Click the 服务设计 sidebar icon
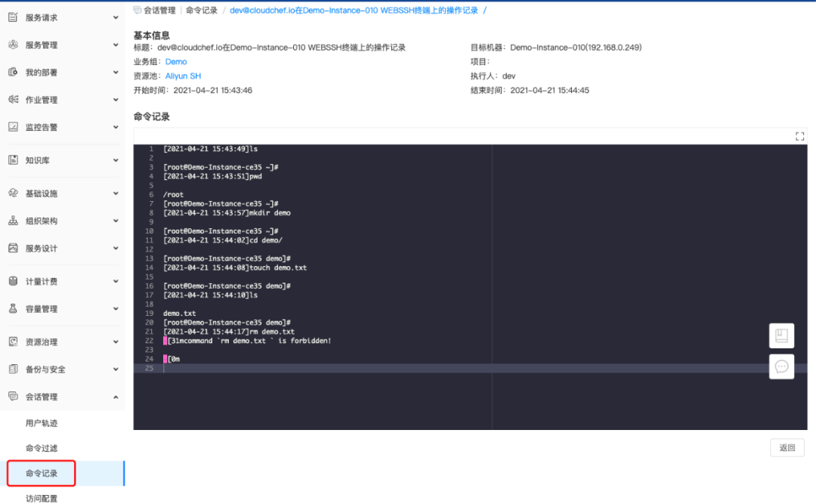The image size is (816, 504). [13, 248]
